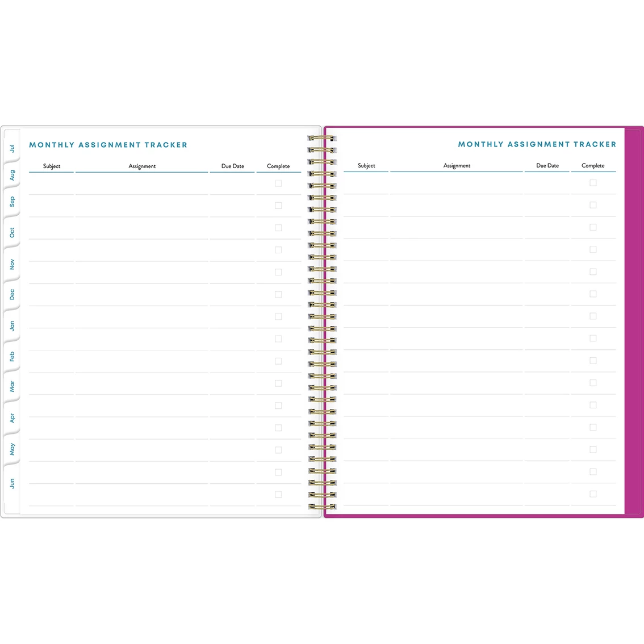Click the 'Complete' header on right page

click(x=593, y=165)
